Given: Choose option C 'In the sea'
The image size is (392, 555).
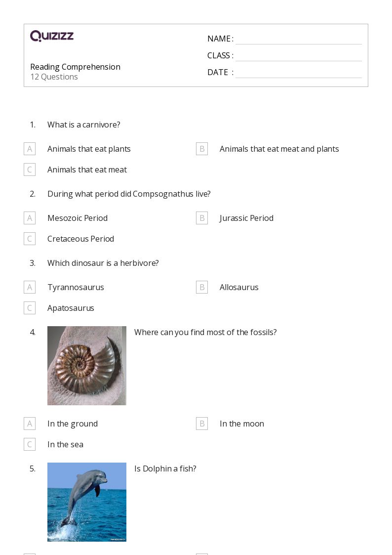Looking at the screenshot, I should click(x=30, y=444).
